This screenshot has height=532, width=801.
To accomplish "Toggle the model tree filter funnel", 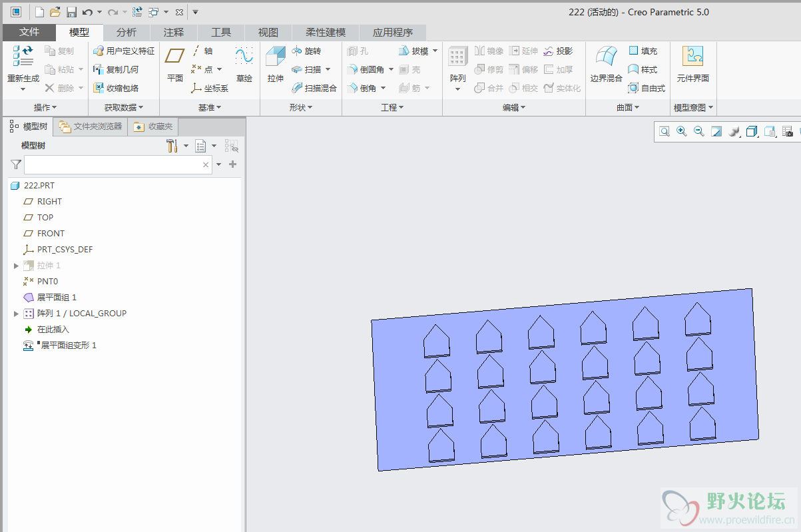I will click(16, 164).
